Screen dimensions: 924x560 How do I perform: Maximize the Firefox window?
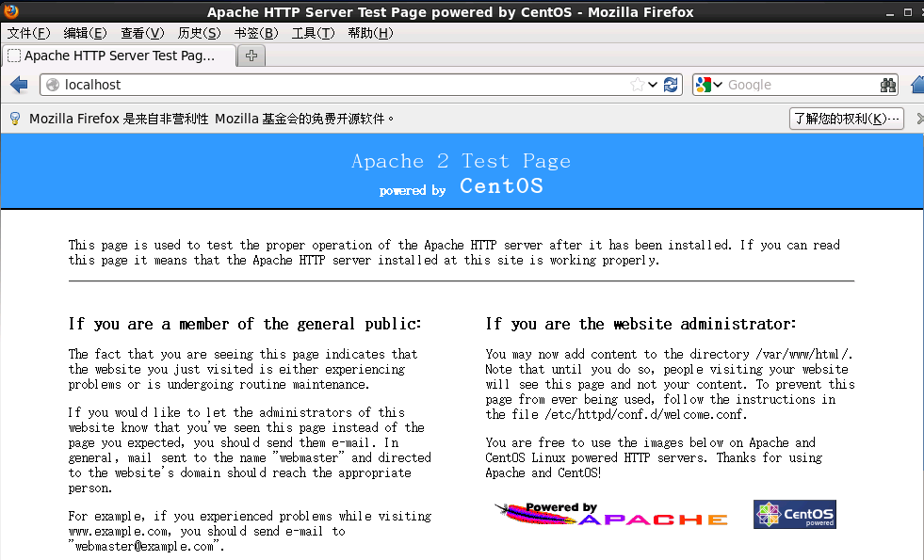pyautogui.click(x=907, y=12)
